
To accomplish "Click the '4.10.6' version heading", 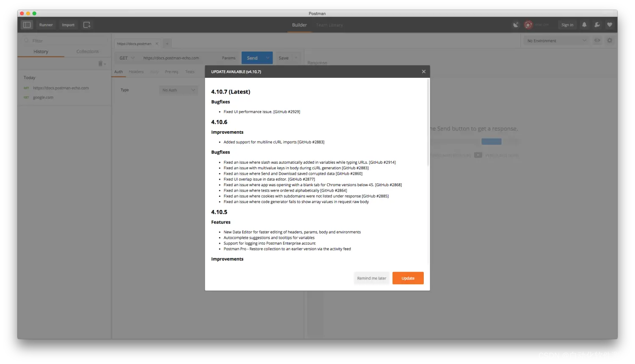I will pyautogui.click(x=219, y=122).
